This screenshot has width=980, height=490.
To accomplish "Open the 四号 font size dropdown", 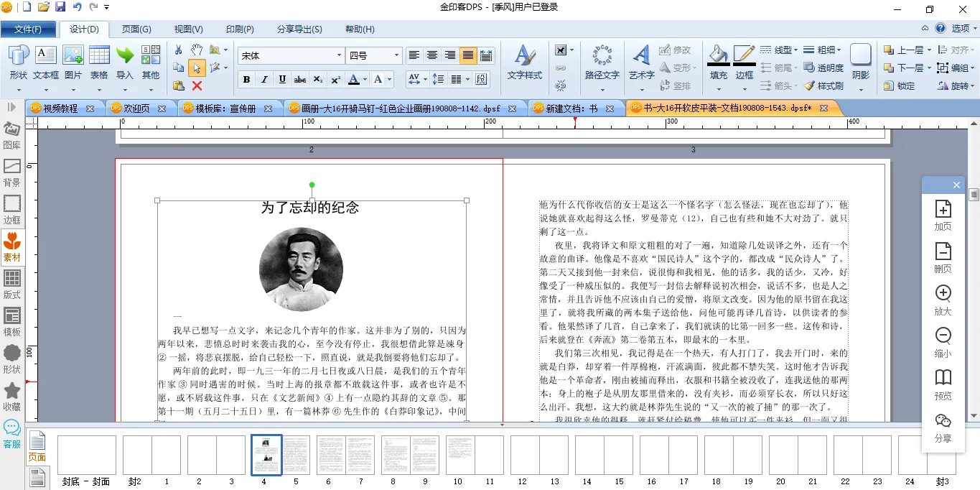I will tap(396, 55).
